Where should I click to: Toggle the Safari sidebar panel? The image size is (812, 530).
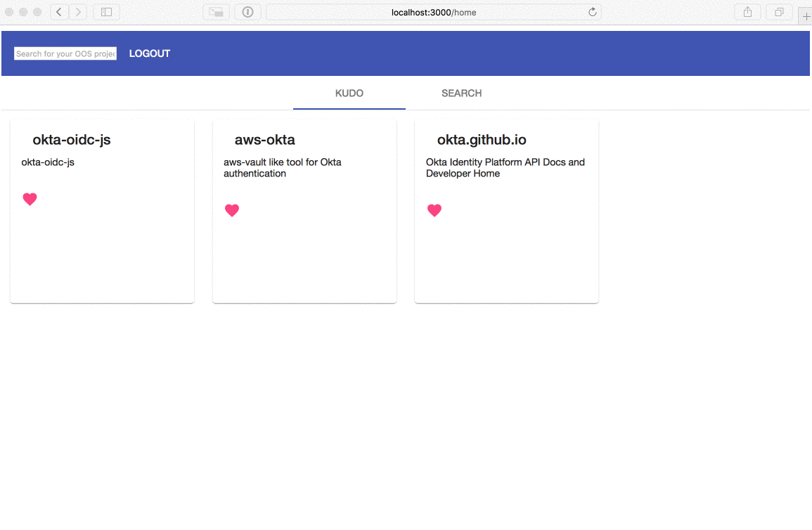tap(106, 12)
